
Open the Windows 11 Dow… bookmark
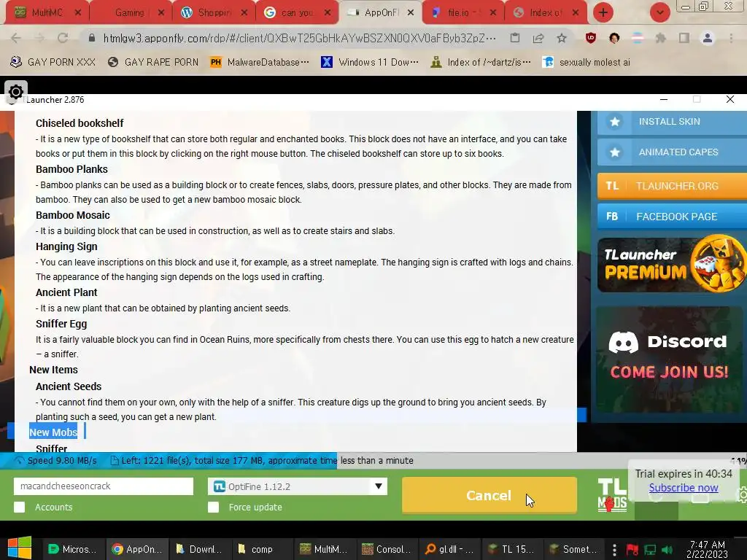coord(370,63)
